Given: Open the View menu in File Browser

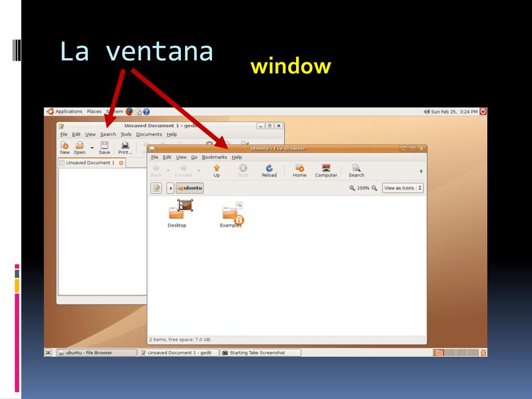Looking at the screenshot, I should pos(181,157).
